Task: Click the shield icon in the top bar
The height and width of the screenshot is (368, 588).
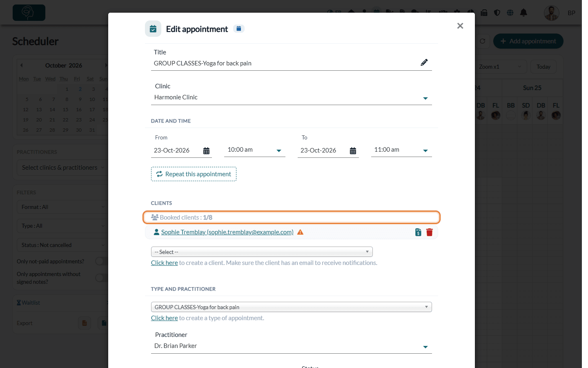Action: [x=497, y=13]
